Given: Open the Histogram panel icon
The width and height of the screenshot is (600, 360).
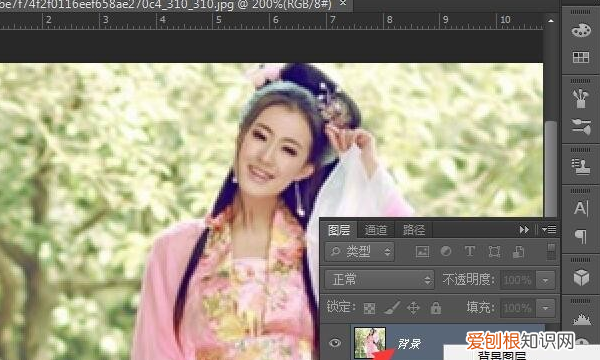Looking at the screenshot, I should click(582, 319).
